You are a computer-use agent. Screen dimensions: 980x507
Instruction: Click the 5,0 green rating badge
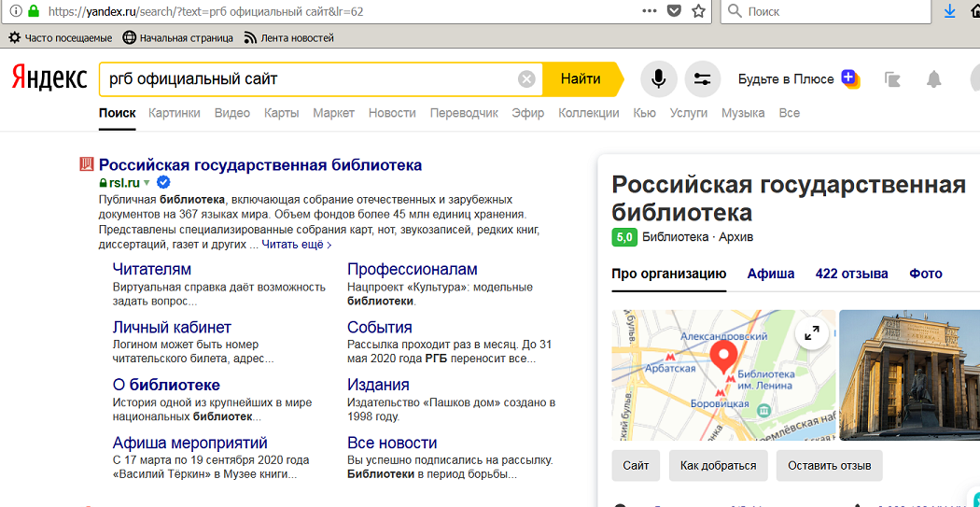pos(624,237)
